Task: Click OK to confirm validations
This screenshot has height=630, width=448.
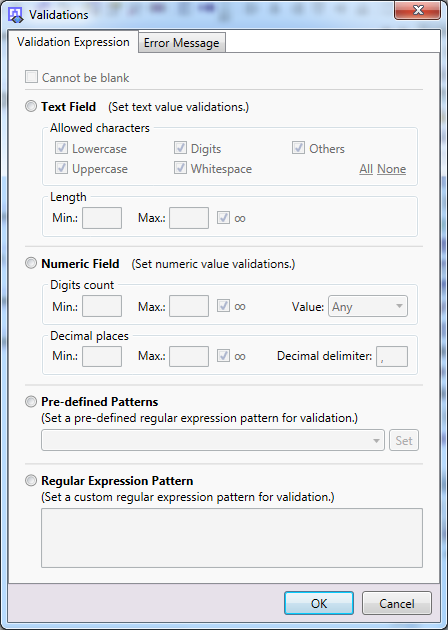Action: click(x=319, y=603)
